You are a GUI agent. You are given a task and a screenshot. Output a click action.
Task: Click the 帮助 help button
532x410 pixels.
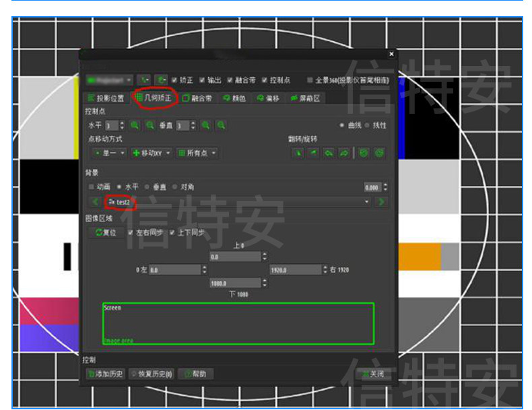[x=196, y=374]
